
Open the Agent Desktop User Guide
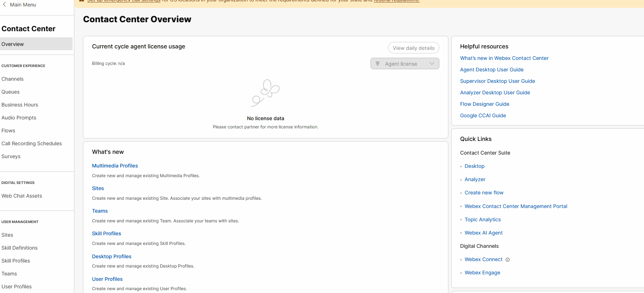point(492,70)
